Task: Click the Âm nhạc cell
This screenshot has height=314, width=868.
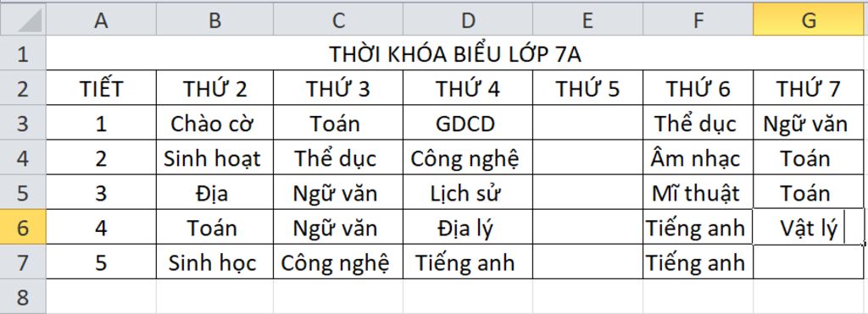Action: pos(698,157)
